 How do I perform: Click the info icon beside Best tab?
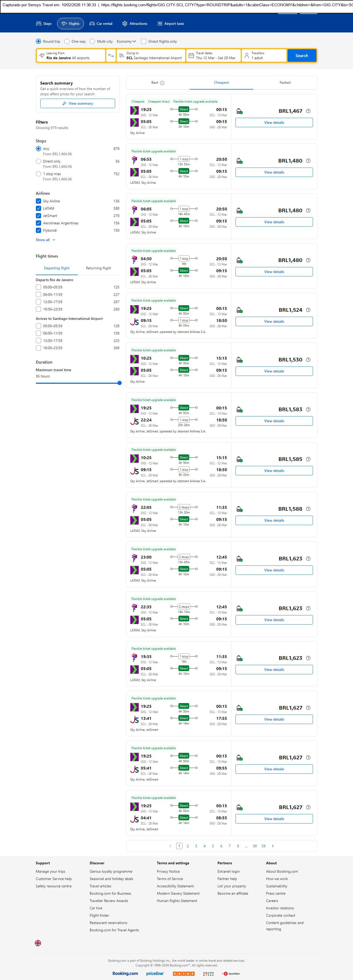coord(163,83)
